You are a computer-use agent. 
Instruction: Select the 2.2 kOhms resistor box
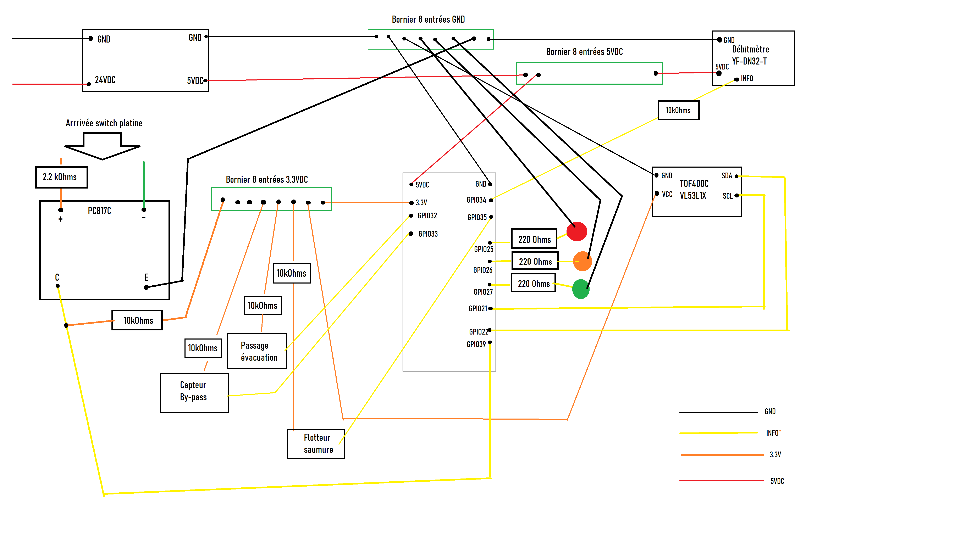click(x=61, y=177)
